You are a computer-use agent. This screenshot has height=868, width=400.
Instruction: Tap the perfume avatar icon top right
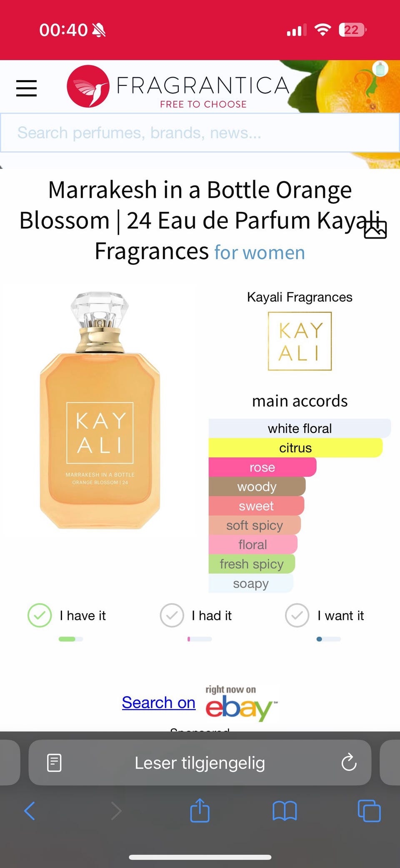[380, 69]
